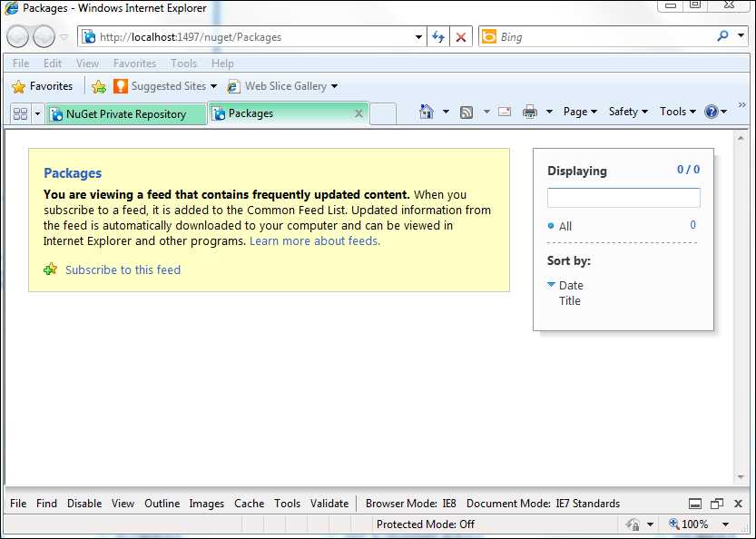
Task: Sort feed by Title
Action: [569, 301]
